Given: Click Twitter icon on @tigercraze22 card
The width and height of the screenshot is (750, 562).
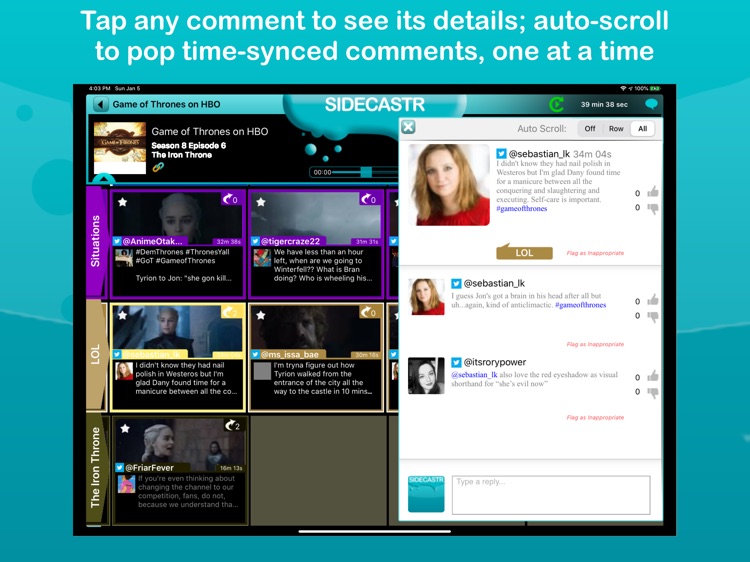Looking at the screenshot, I should coord(255,241).
